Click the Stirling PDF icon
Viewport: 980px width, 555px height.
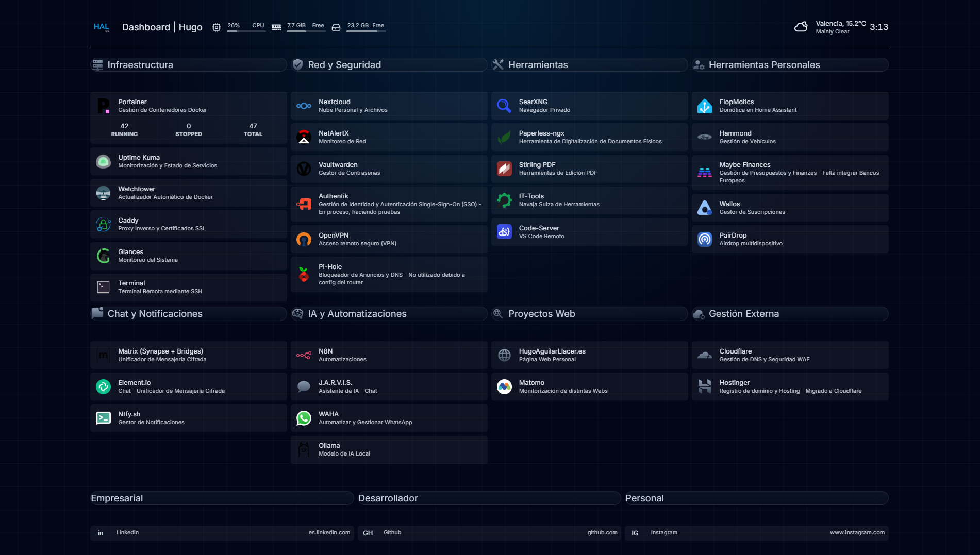coord(504,169)
